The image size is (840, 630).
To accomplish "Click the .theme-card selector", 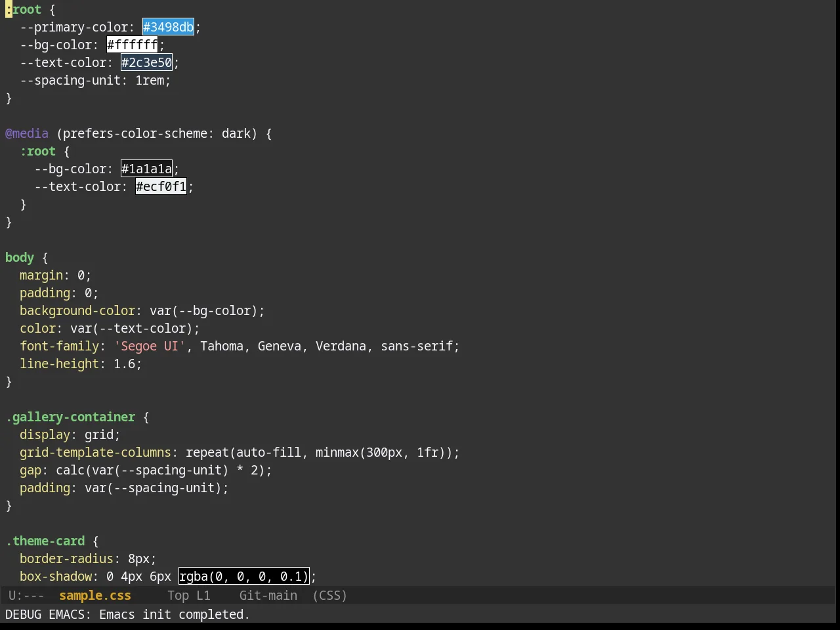I will (x=45, y=541).
